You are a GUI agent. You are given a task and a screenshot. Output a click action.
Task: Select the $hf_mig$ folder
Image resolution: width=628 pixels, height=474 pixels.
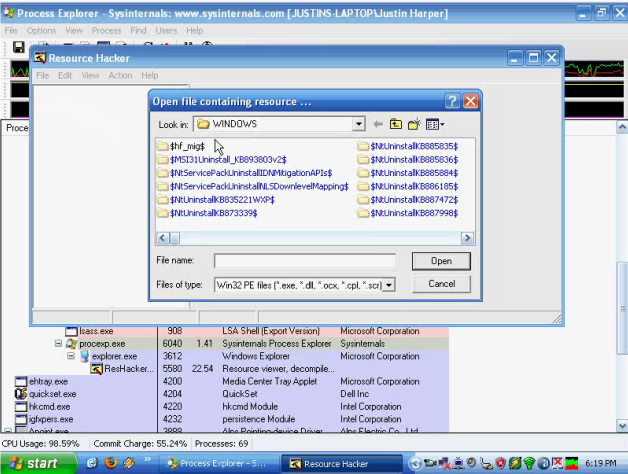click(x=181, y=146)
